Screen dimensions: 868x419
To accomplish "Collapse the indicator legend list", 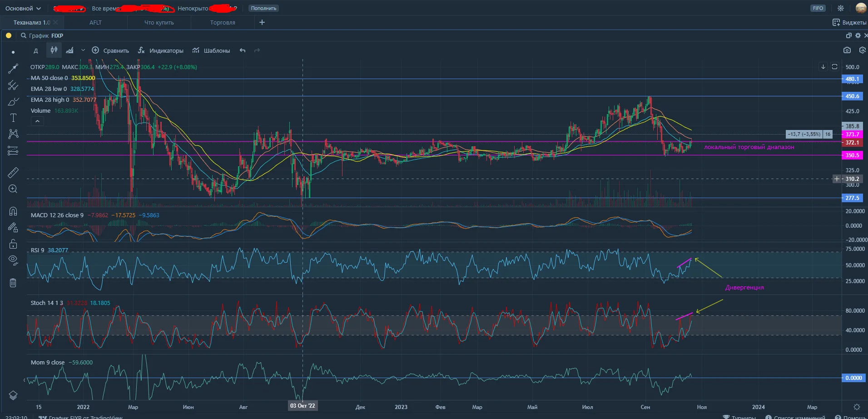I will click(37, 121).
